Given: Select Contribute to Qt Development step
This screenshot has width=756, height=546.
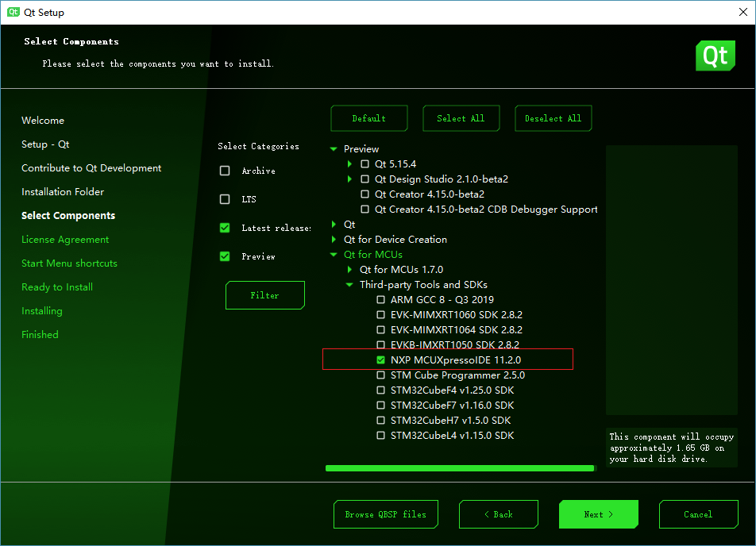Looking at the screenshot, I should click(91, 167).
